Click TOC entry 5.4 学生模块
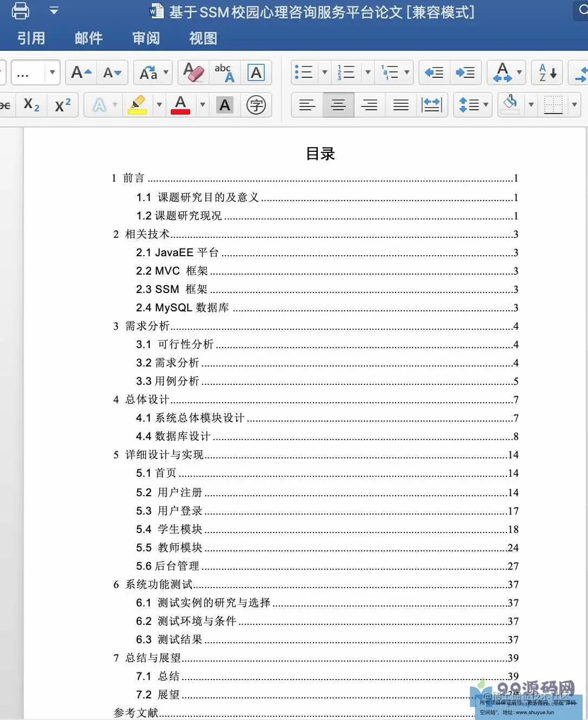Image resolution: width=588 pixels, height=720 pixels. coord(327,529)
